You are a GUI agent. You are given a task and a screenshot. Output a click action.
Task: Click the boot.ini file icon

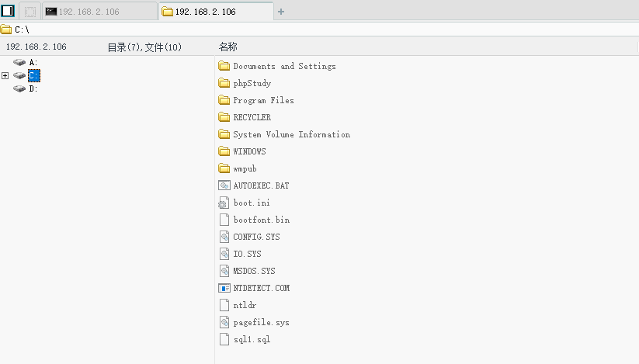(224, 203)
